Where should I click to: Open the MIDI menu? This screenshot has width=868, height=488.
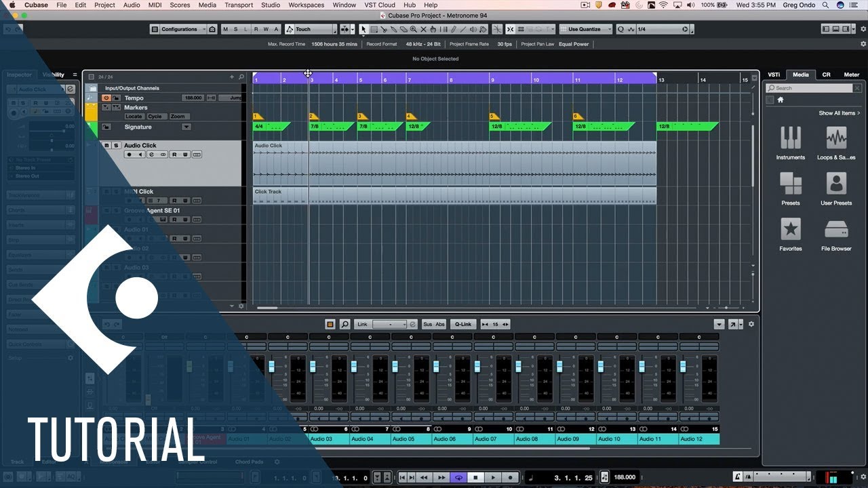[155, 5]
